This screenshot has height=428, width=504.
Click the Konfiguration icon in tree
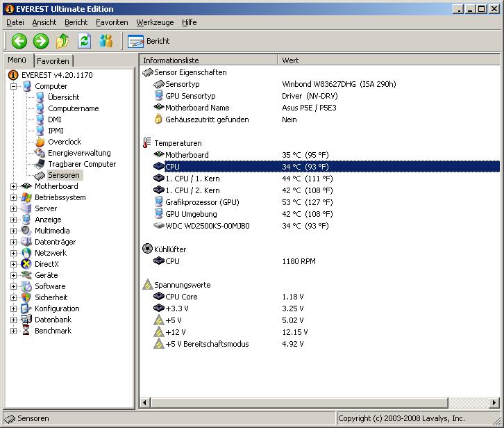26,308
